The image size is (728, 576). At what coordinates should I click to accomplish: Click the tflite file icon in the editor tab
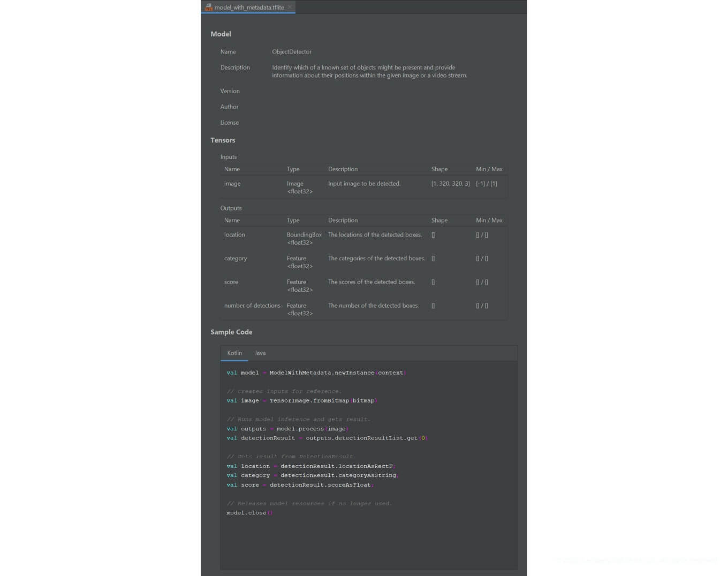pos(208,7)
